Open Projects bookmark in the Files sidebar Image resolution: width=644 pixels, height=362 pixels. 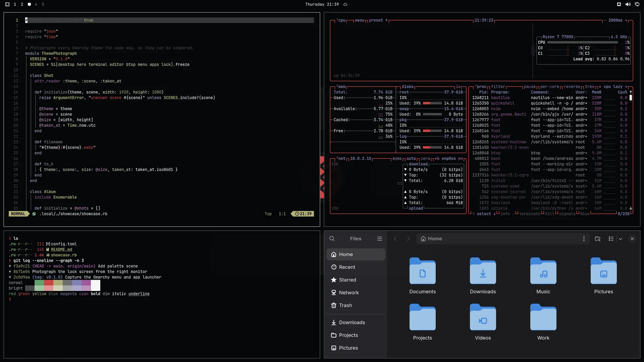pos(356,335)
